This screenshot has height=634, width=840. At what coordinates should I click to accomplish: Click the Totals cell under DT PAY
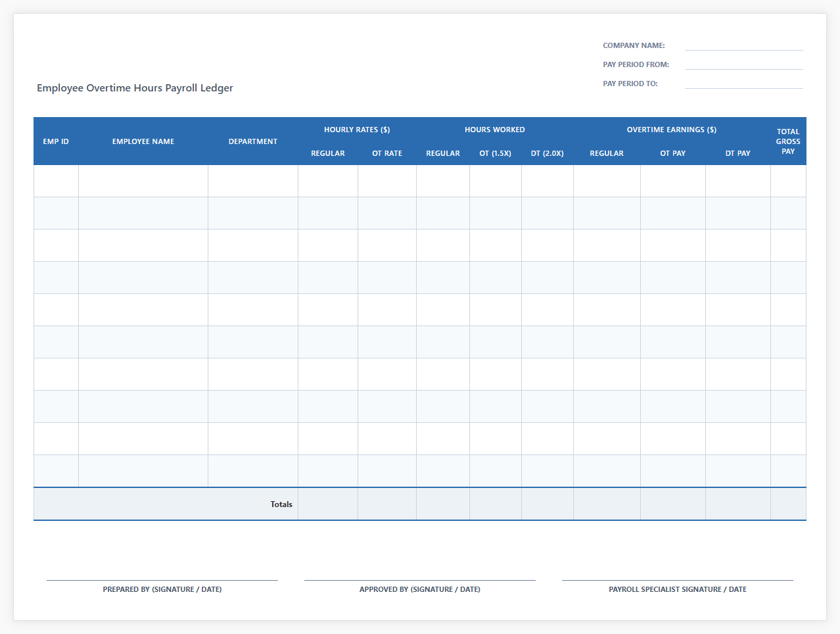738,504
